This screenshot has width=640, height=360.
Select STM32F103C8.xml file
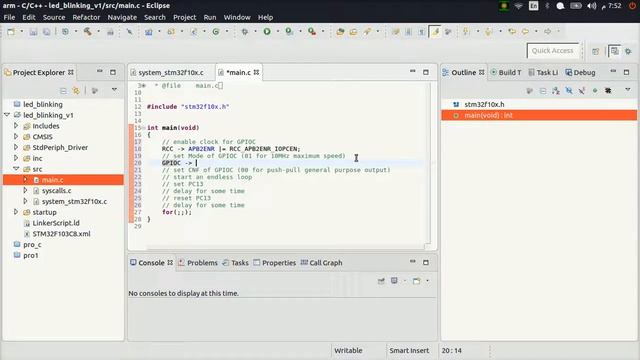point(61,234)
